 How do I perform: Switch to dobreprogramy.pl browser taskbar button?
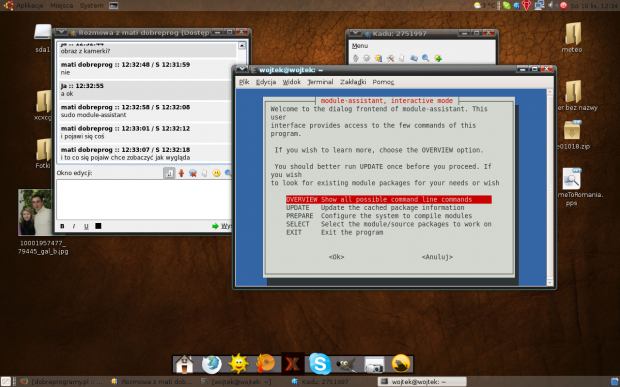62,381
